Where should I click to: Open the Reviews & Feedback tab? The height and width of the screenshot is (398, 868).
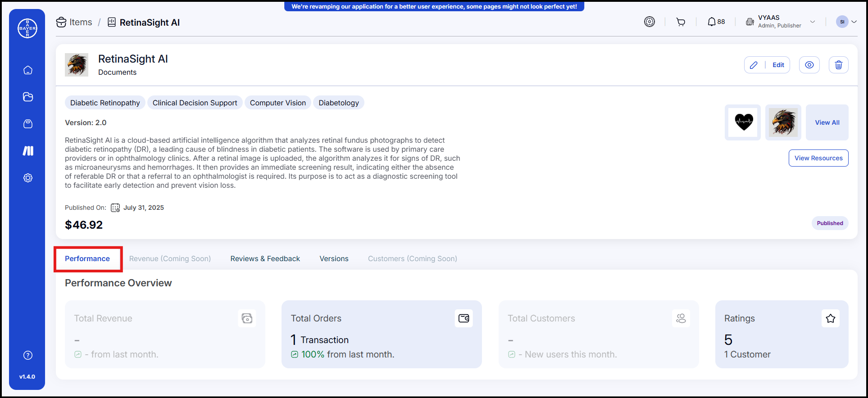pos(265,258)
